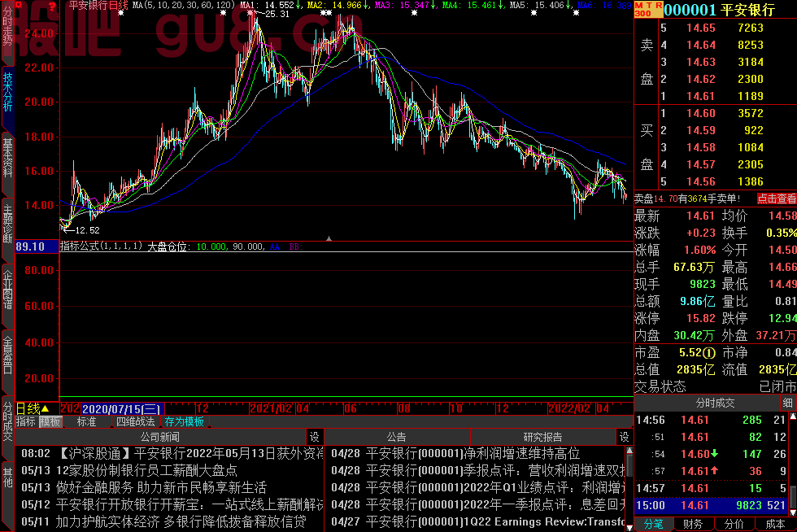Open the 企业图谱 sidebar tab
The width and height of the screenshot is (797, 532).
coord(7,291)
